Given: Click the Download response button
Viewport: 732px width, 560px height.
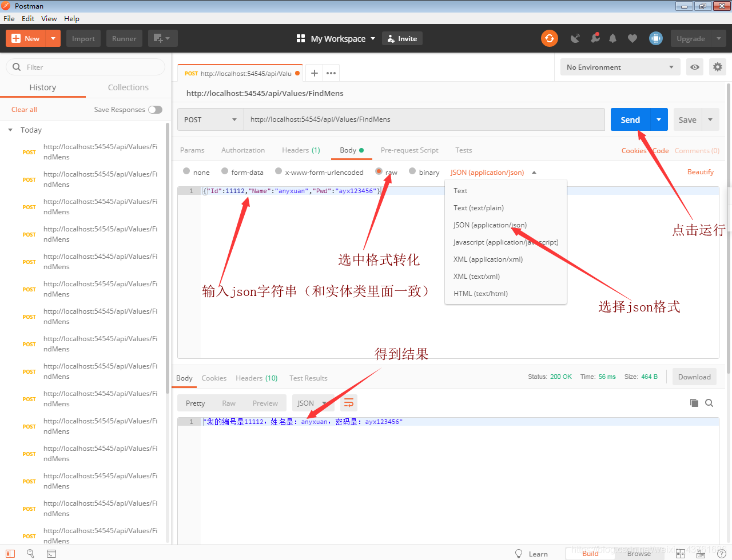Looking at the screenshot, I should (x=694, y=377).
